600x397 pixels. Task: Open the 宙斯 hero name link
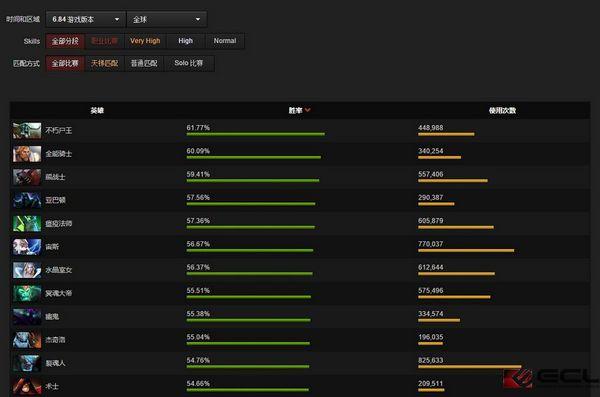pyautogui.click(x=52, y=247)
